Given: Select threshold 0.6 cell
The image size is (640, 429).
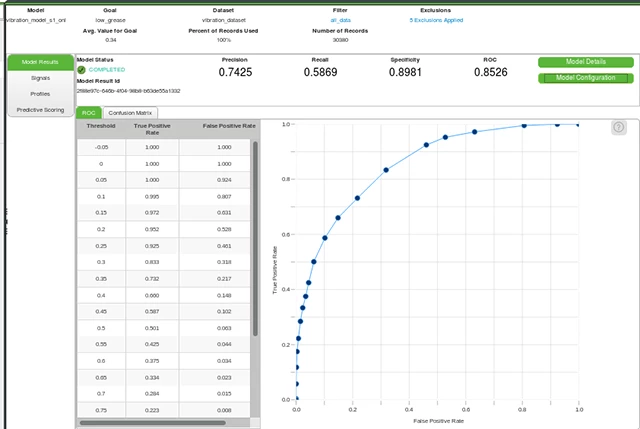Looking at the screenshot, I should [101, 361].
